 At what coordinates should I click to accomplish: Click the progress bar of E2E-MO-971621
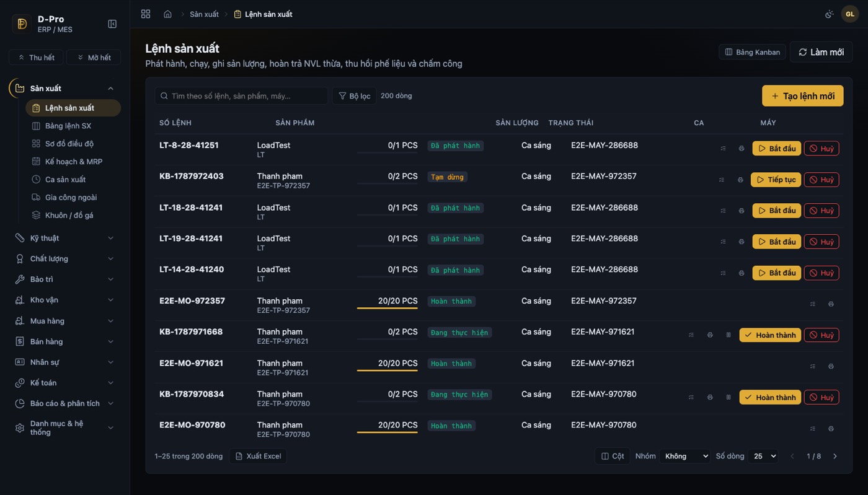pos(387,370)
